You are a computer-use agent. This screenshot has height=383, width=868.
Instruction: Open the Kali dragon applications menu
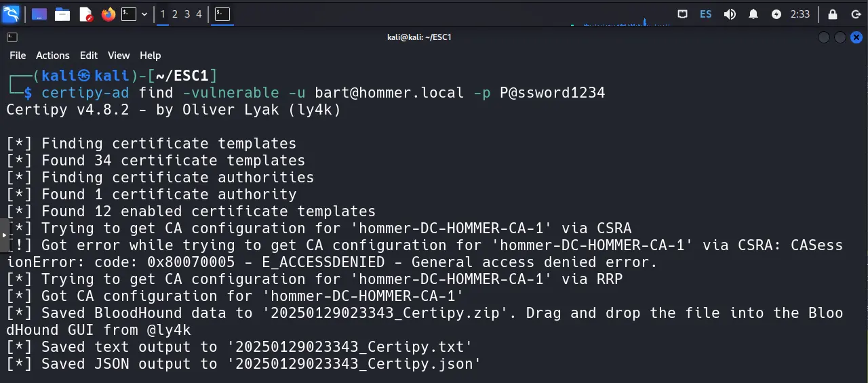point(11,14)
